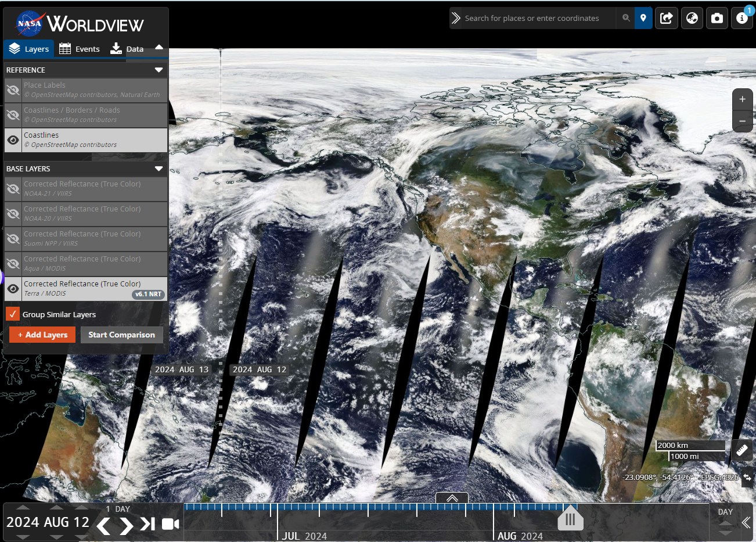Viewport: 756px width, 542px height.
Task: Show Coastlines / Borders / Roads layer
Action: point(13,115)
